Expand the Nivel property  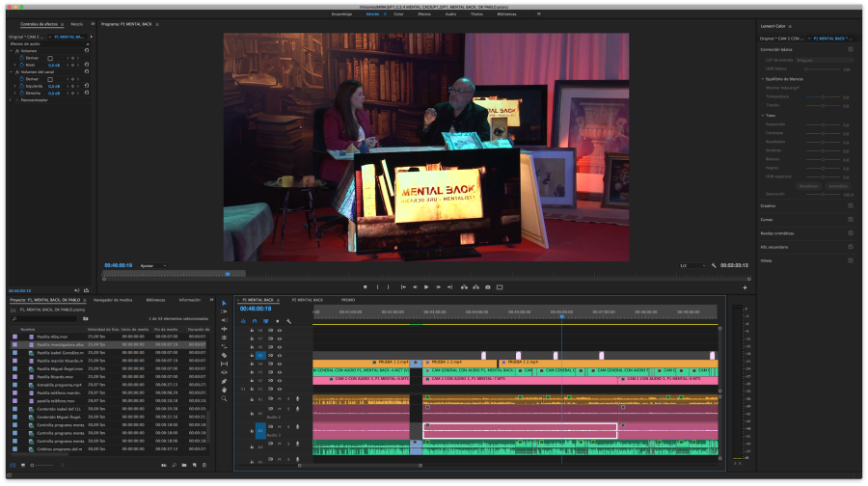(14, 65)
